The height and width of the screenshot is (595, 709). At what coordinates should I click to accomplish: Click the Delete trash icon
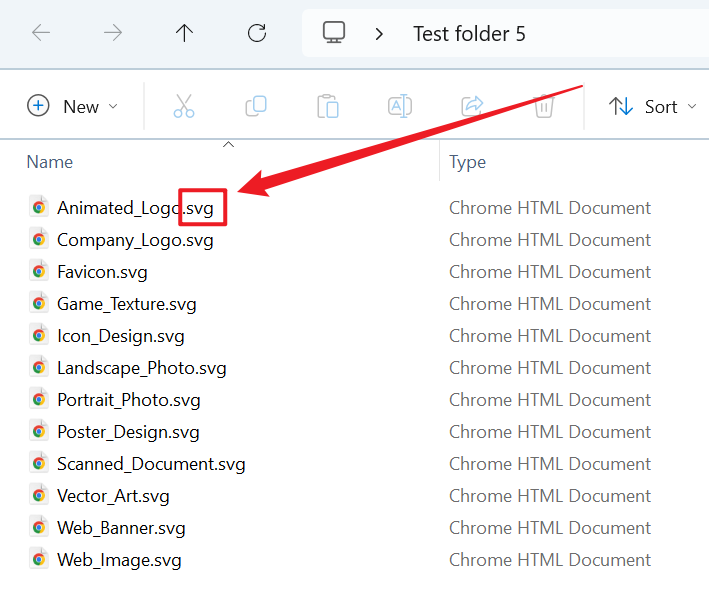(544, 106)
